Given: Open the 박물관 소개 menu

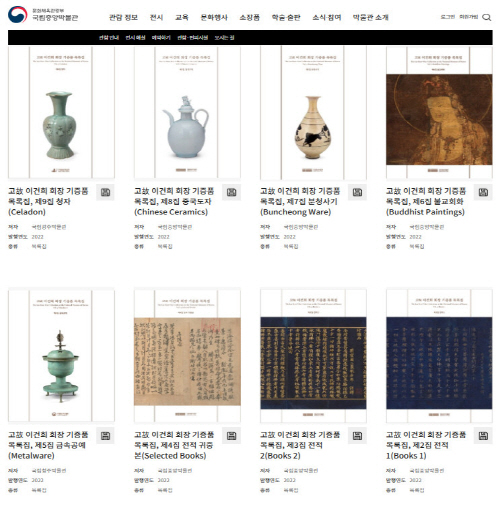Looking at the screenshot, I should coord(371,17).
